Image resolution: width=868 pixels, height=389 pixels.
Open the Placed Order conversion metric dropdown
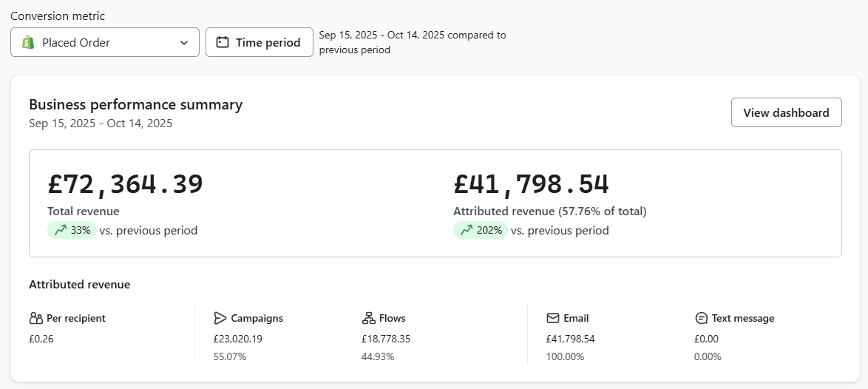coord(105,42)
